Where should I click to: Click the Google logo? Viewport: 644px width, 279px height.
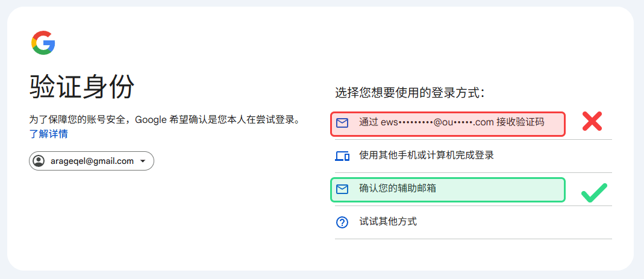(43, 43)
